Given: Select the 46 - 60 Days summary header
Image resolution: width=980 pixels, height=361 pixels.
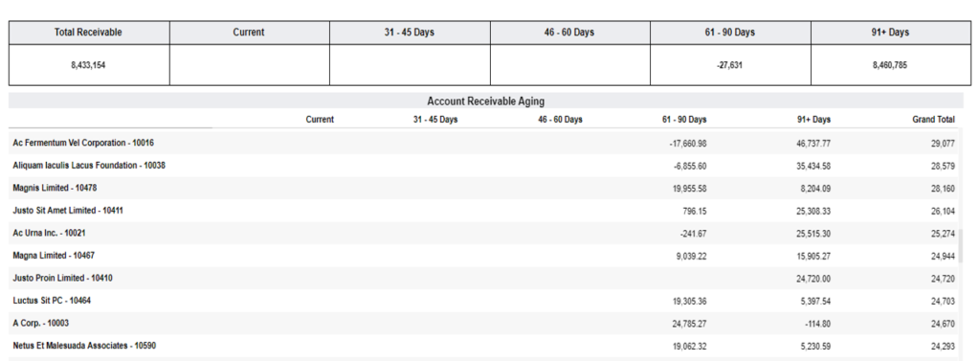Looking at the screenshot, I should click(x=569, y=33).
